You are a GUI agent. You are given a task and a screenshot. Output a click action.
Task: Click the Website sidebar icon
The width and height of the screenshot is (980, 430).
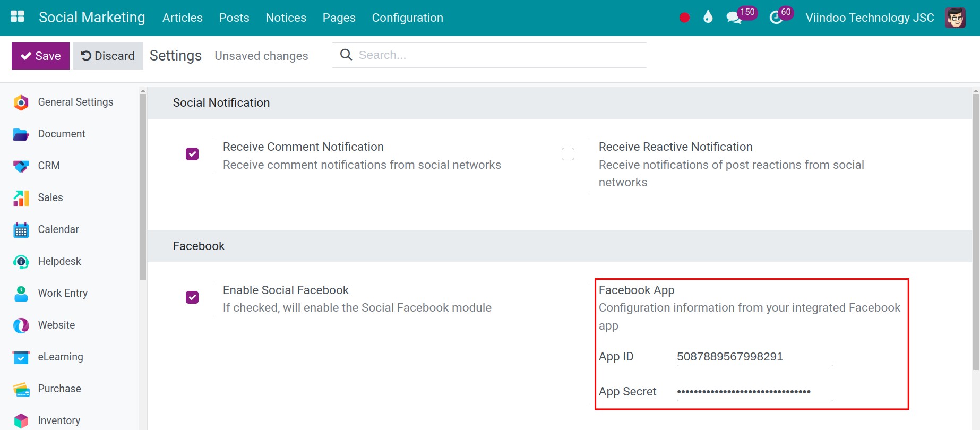21,325
